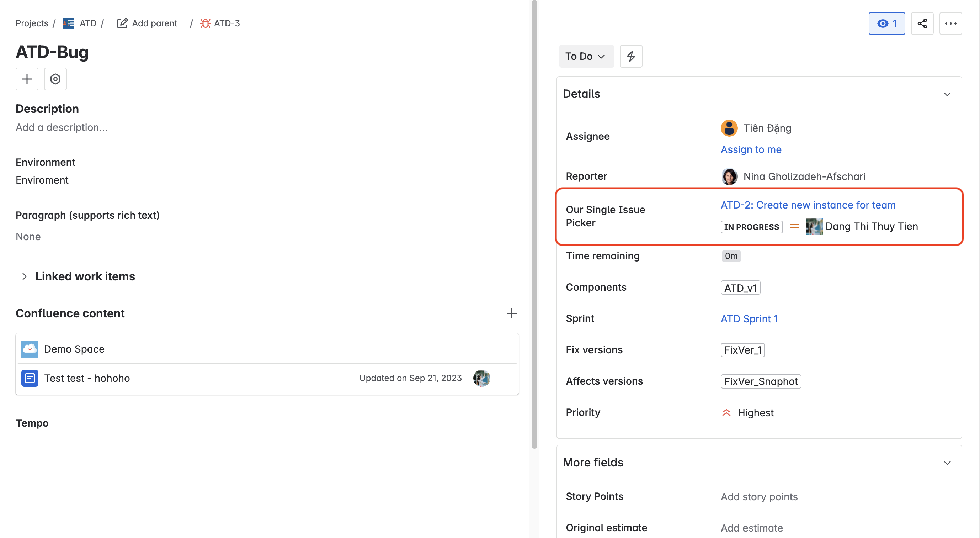Screen dimensions: 980x538
Task: Open the To Do status dropdown
Action: [586, 56]
